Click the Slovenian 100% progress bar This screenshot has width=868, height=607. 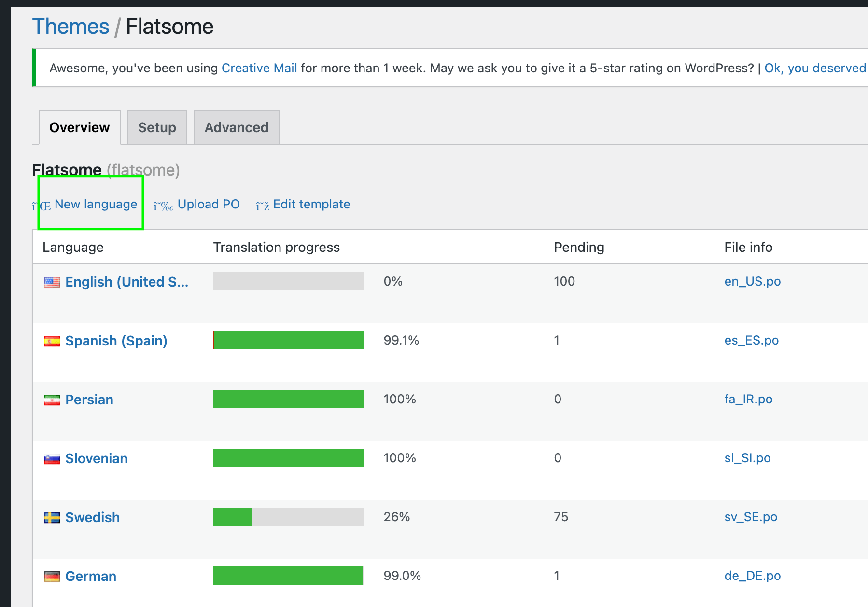click(x=289, y=458)
